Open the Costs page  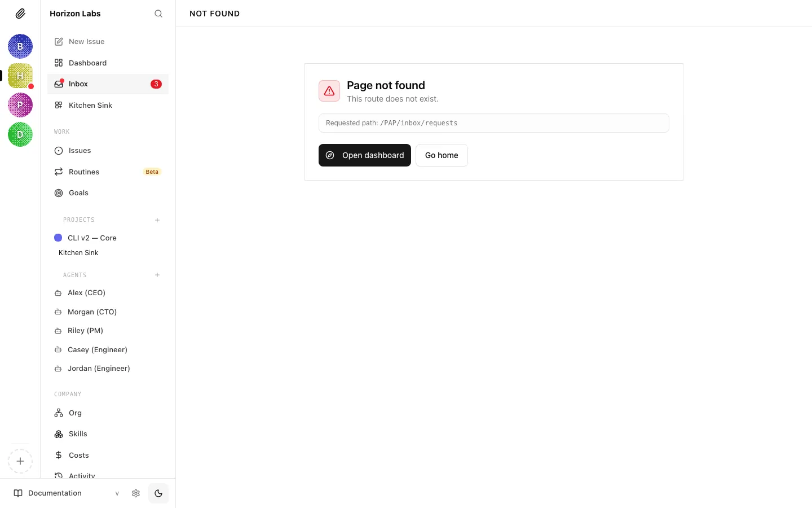coord(108,455)
